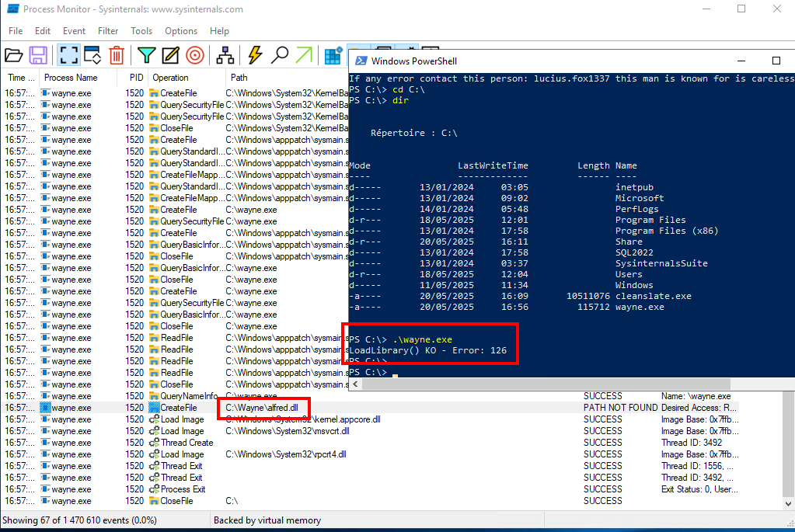Open the Filter menu
This screenshot has height=532, width=795.
pos(108,31)
